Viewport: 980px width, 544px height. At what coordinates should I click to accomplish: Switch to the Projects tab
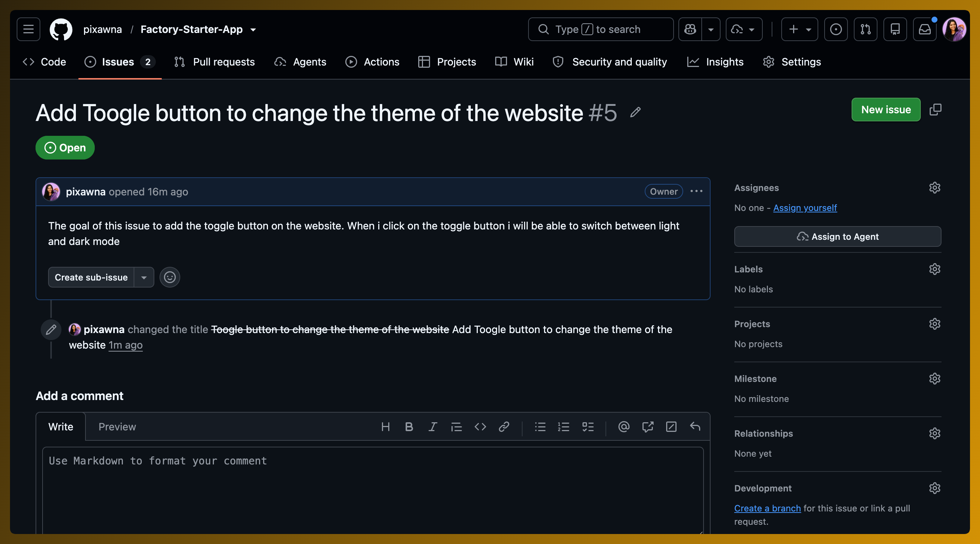tap(447, 62)
